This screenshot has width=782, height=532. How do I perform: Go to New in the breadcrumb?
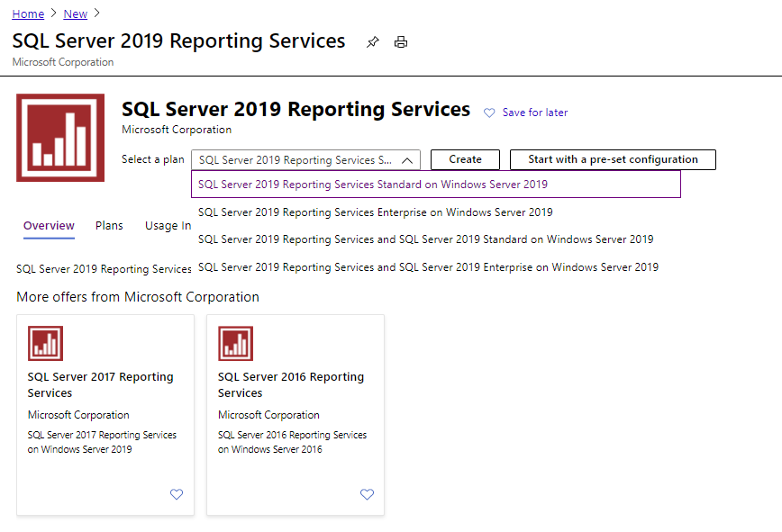pyautogui.click(x=76, y=14)
